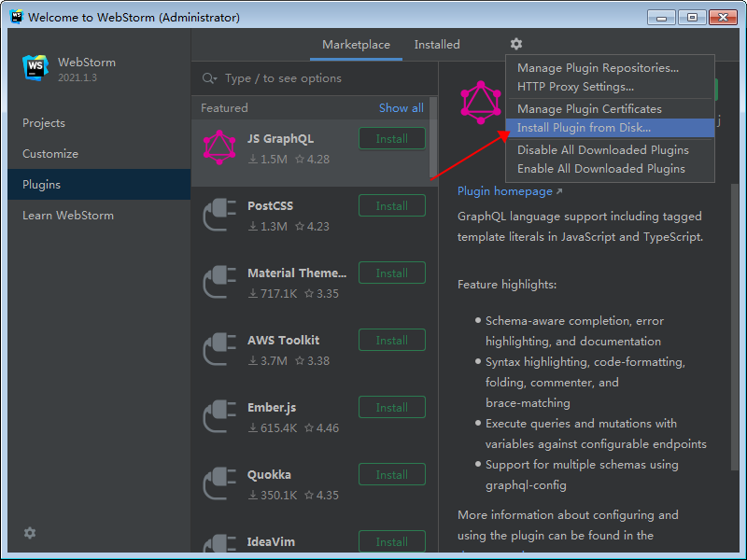The image size is (747, 560).
Task: Install the JS GraphQL plugin
Action: coord(391,138)
